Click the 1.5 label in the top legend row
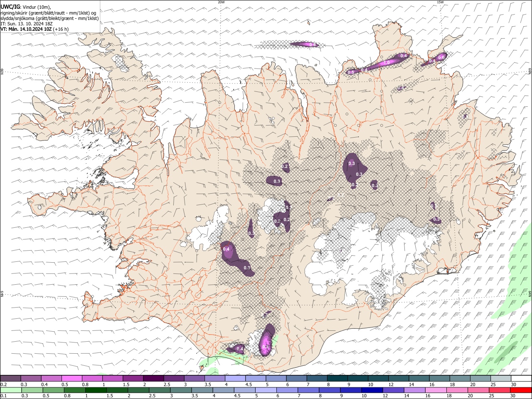532x399 pixels. coord(126,384)
